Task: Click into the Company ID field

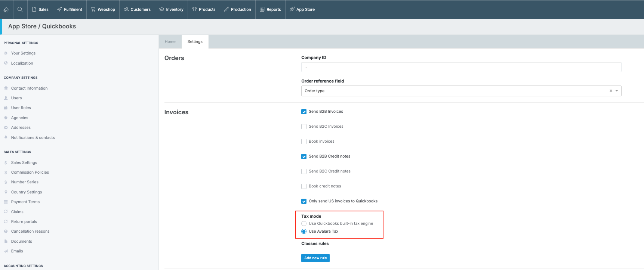Action: pyautogui.click(x=461, y=67)
